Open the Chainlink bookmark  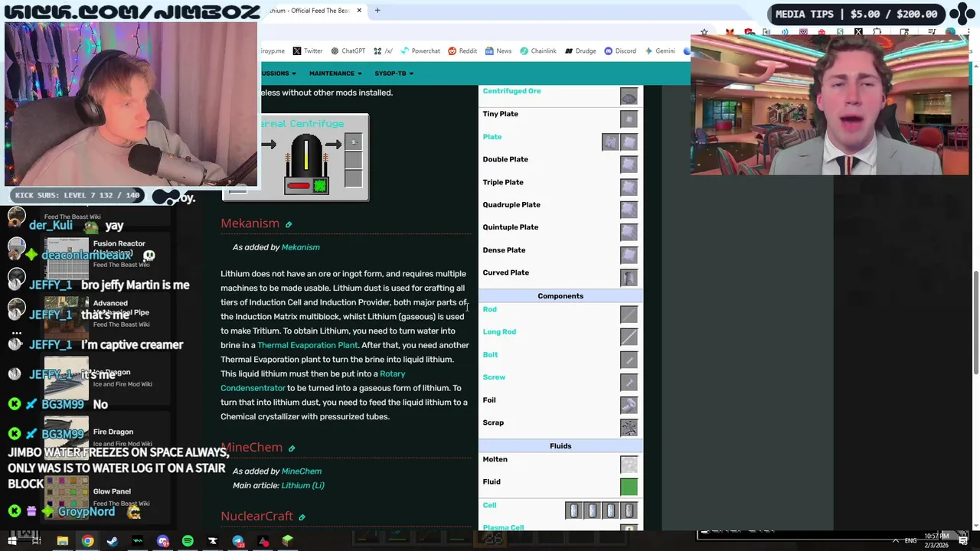click(538, 51)
